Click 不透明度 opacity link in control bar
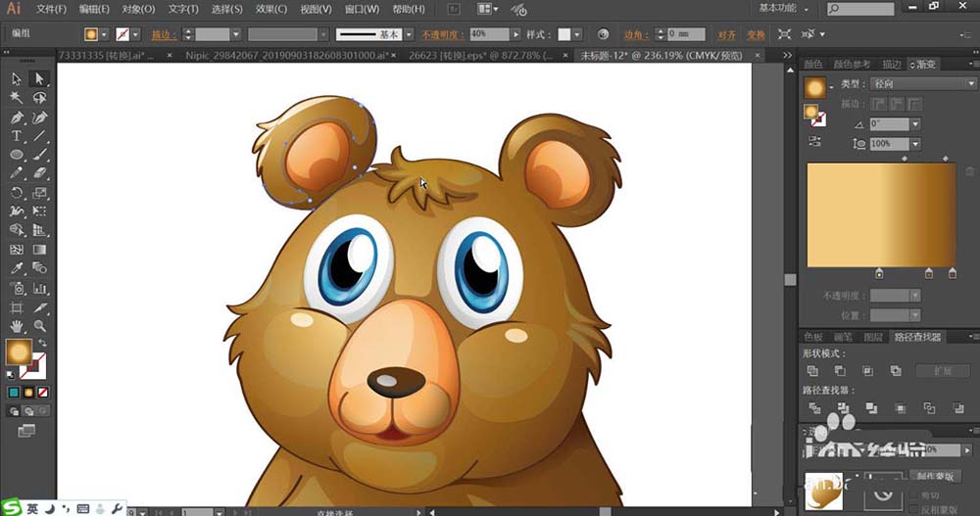Viewport: 980px width, 516px height. coord(443,35)
